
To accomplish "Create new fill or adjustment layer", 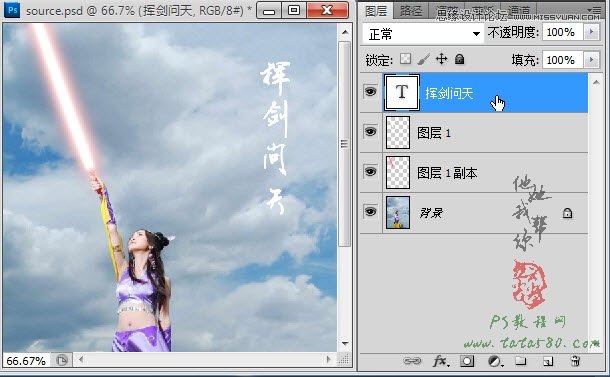I will pyautogui.click(x=495, y=361).
